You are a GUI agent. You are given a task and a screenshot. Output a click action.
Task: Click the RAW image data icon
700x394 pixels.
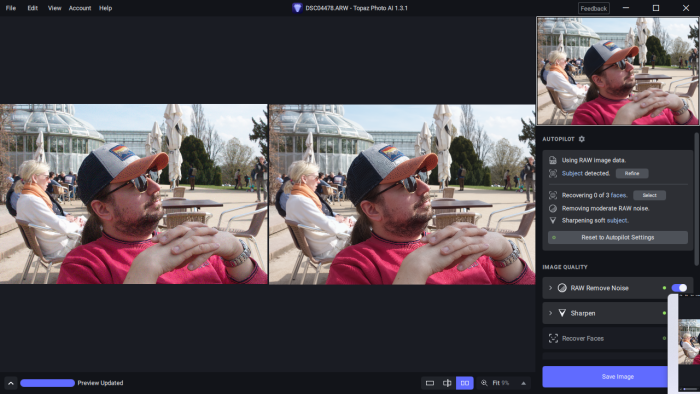tap(553, 160)
